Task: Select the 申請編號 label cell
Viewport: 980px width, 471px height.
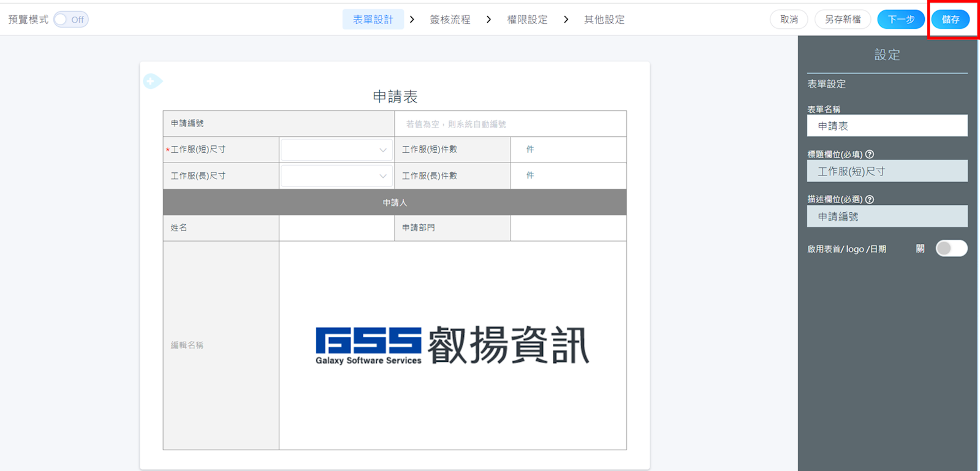Action: pyautogui.click(x=279, y=124)
